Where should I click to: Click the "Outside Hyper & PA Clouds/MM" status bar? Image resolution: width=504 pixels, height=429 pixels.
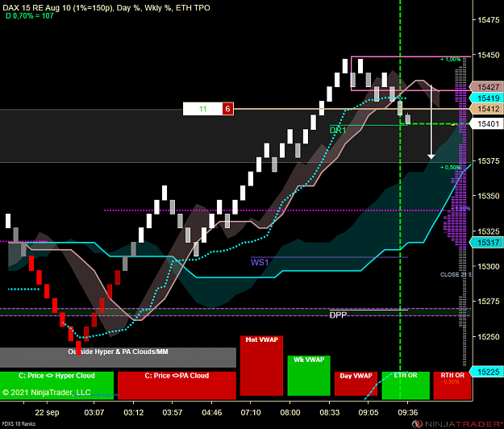click(118, 357)
